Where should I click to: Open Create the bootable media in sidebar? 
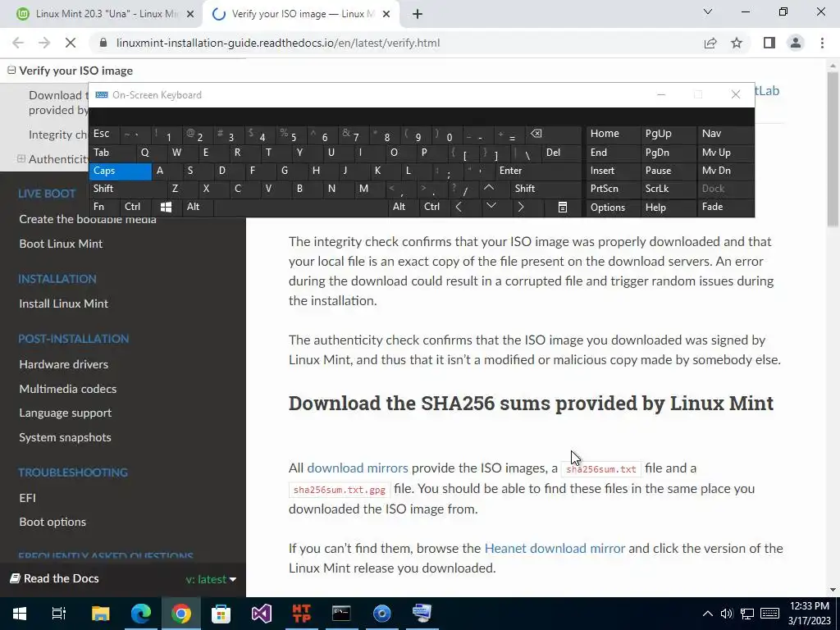88,219
